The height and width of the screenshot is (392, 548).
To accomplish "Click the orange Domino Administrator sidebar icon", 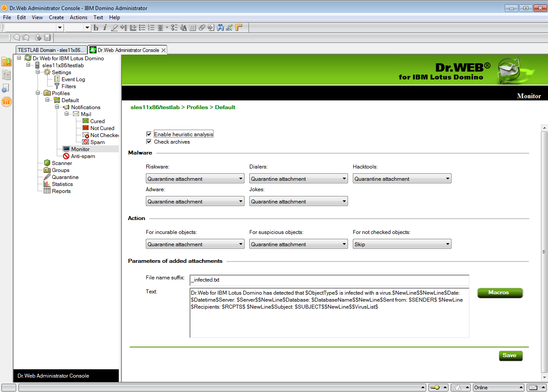I will [x=7, y=102].
